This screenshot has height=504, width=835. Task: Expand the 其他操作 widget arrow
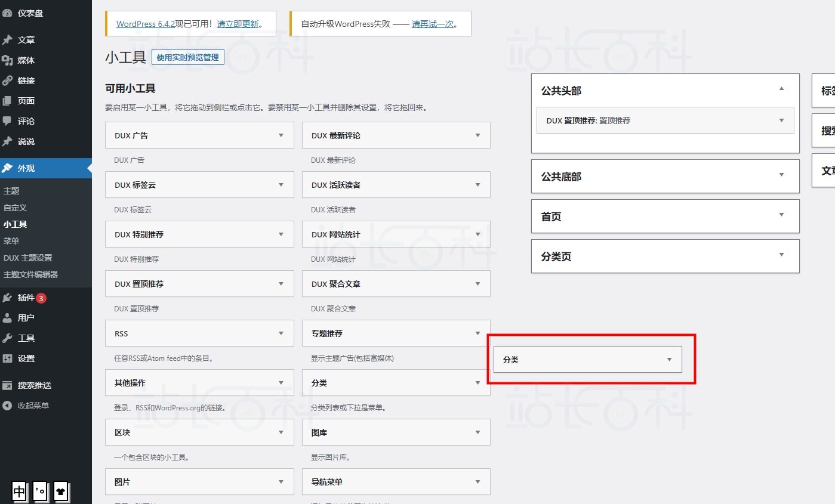(281, 383)
